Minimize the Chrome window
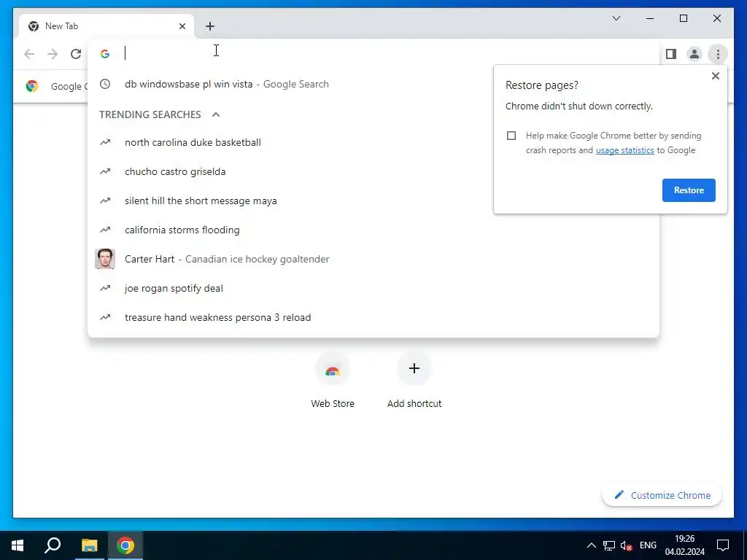The width and height of the screenshot is (747, 560). [x=650, y=18]
